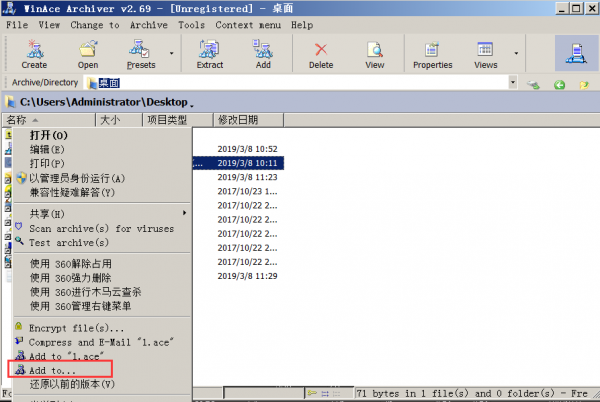Viewport: 600px width, 402px height.
Task: Click the Create archive toolbar icon
Action: click(x=34, y=52)
